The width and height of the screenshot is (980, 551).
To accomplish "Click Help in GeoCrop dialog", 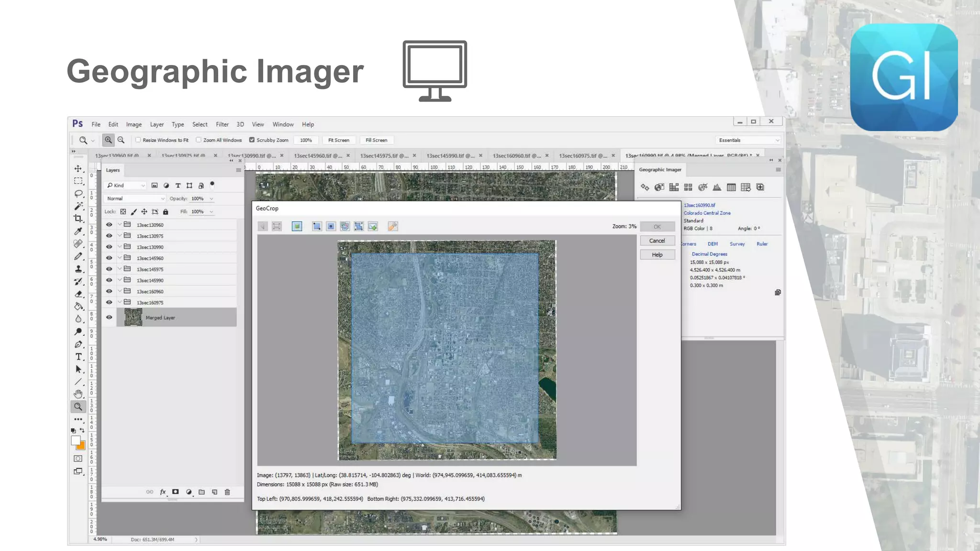I will (657, 255).
